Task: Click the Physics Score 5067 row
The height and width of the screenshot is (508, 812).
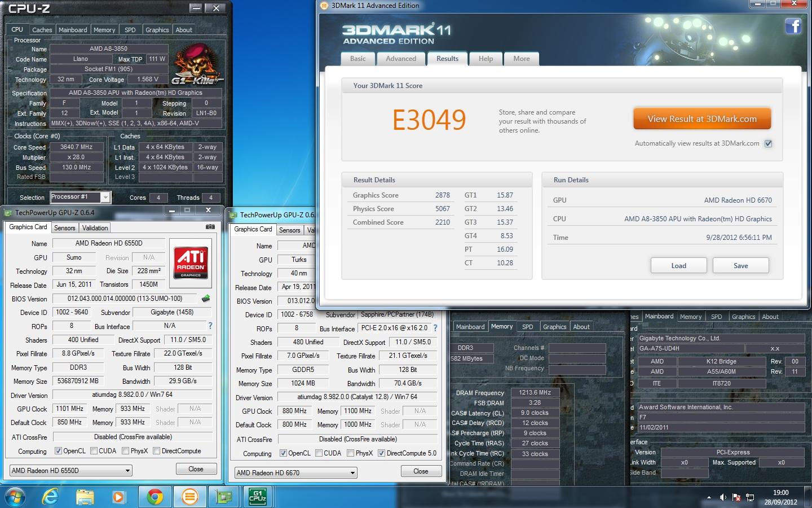Action: pos(401,209)
